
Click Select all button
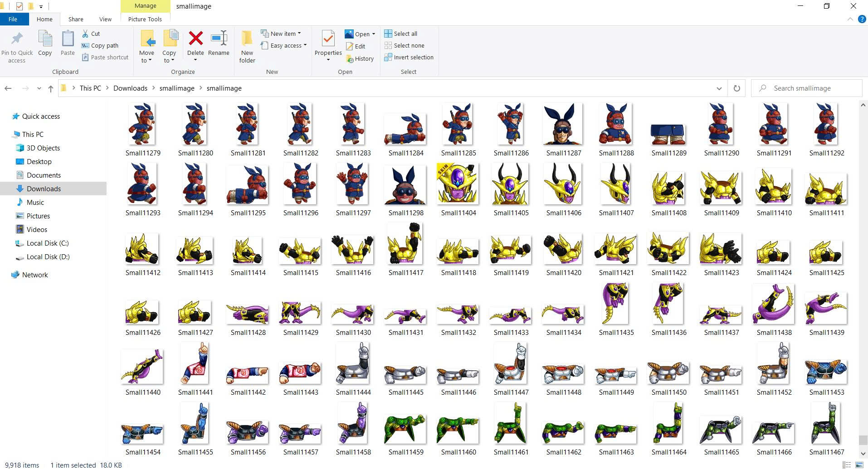click(401, 34)
